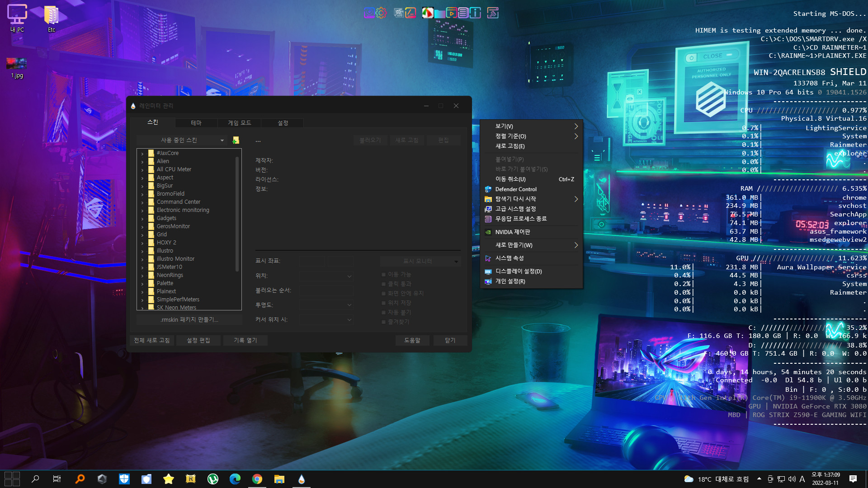Open the 내 PC desktop icon
Screen dimensions: 868x488
[17, 18]
